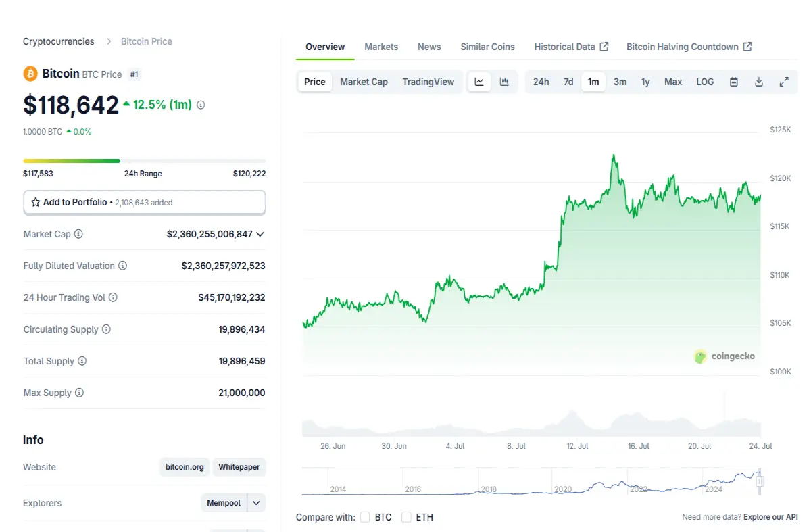Click the breadcrumb chevron after Cryptocurrencies
Viewport: 811px width, 532px height.
[109, 41]
